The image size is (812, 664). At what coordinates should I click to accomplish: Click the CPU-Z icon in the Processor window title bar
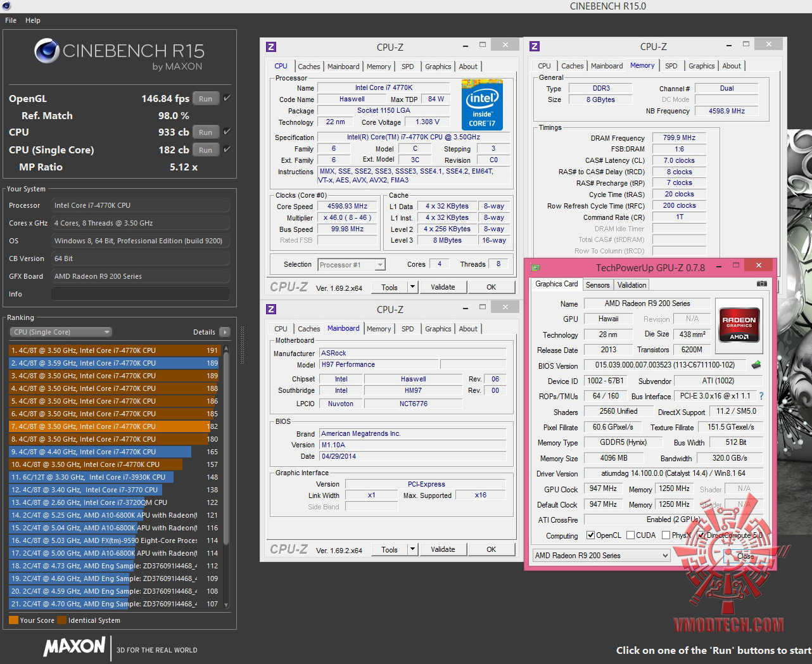pos(271,47)
